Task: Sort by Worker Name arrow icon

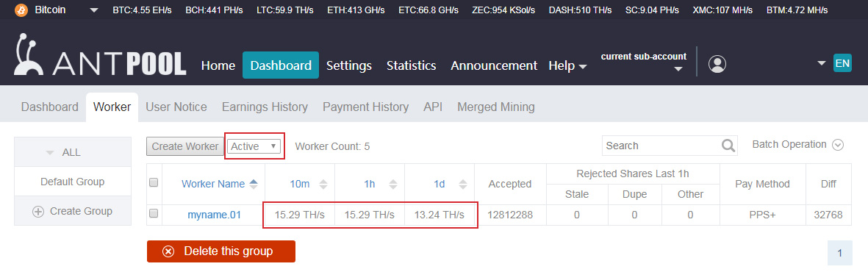Action: coord(254,184)
